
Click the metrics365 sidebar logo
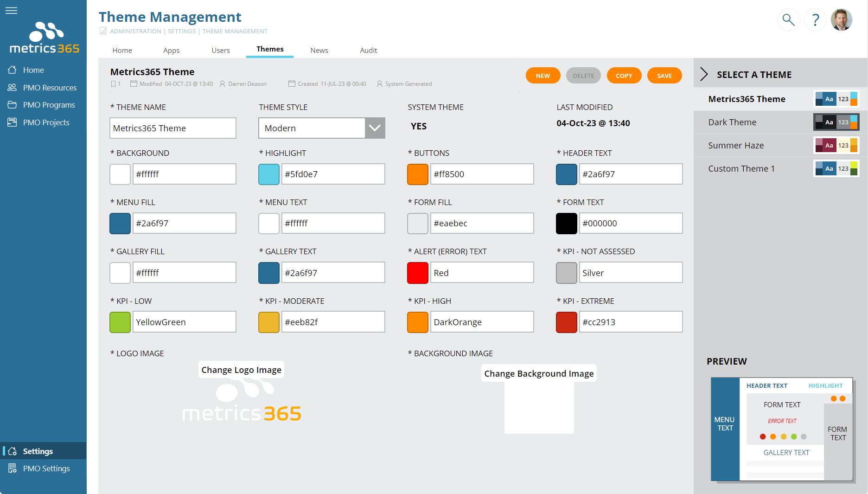coord(45,38)
